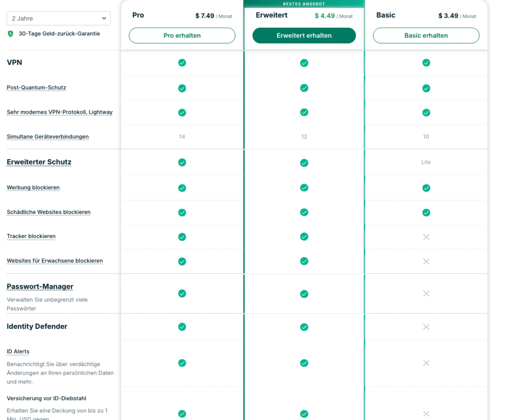Click ID Alerts checkmark in Erweitert column
Screen dimensions: 505x420
coord(304,363)
